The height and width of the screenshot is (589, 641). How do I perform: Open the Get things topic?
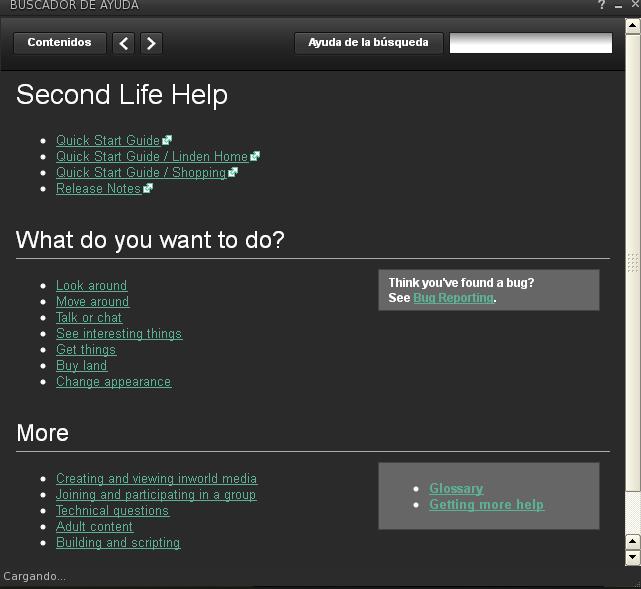tap(86, 349)
